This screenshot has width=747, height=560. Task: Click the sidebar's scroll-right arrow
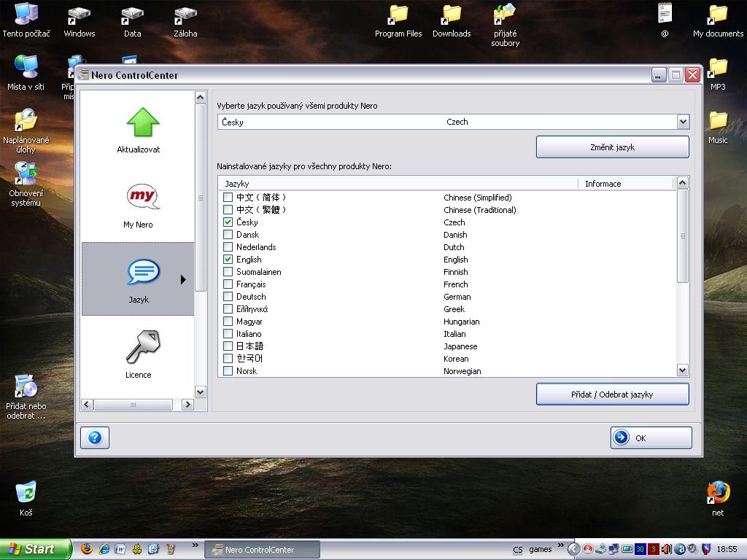[x=187, y=405]
